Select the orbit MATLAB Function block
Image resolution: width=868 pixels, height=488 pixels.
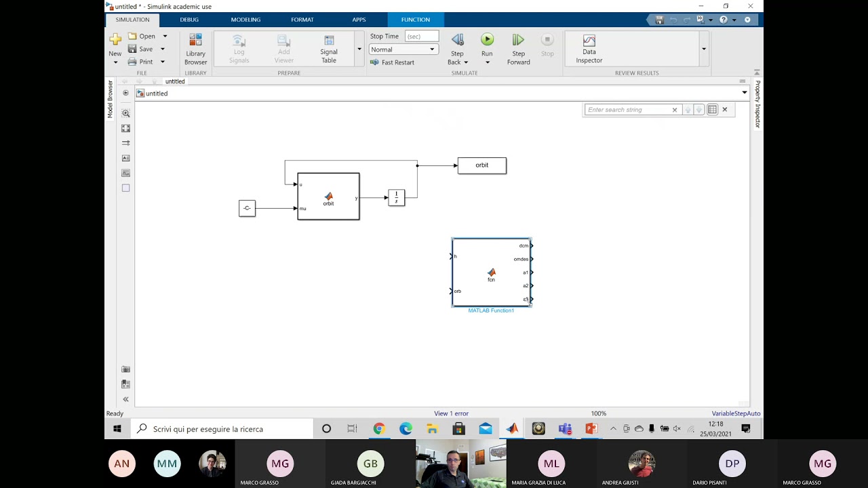[x=328, y=196]
